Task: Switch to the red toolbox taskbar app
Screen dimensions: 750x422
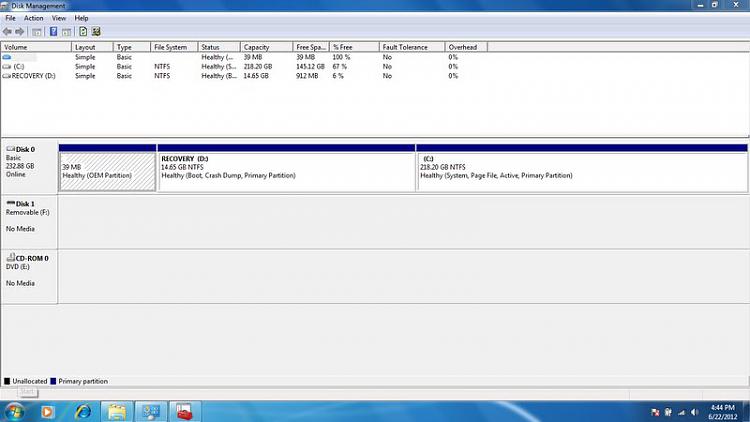Action: [x=185, y=411]
